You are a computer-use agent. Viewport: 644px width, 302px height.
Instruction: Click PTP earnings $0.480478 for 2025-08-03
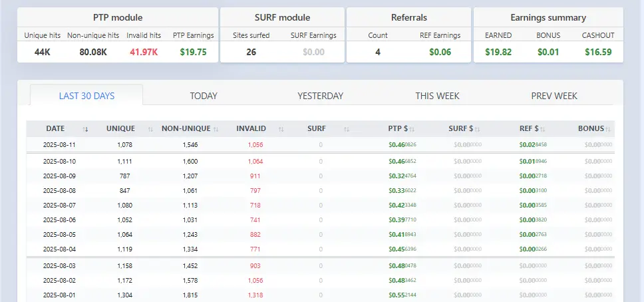pyautogui.click(x=402, y=266)
